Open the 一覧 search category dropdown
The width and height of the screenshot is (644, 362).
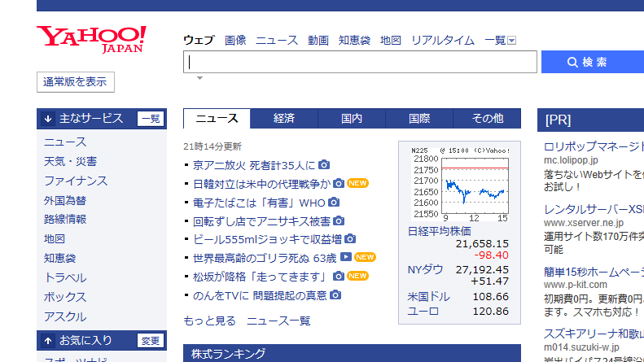point(500,40)
